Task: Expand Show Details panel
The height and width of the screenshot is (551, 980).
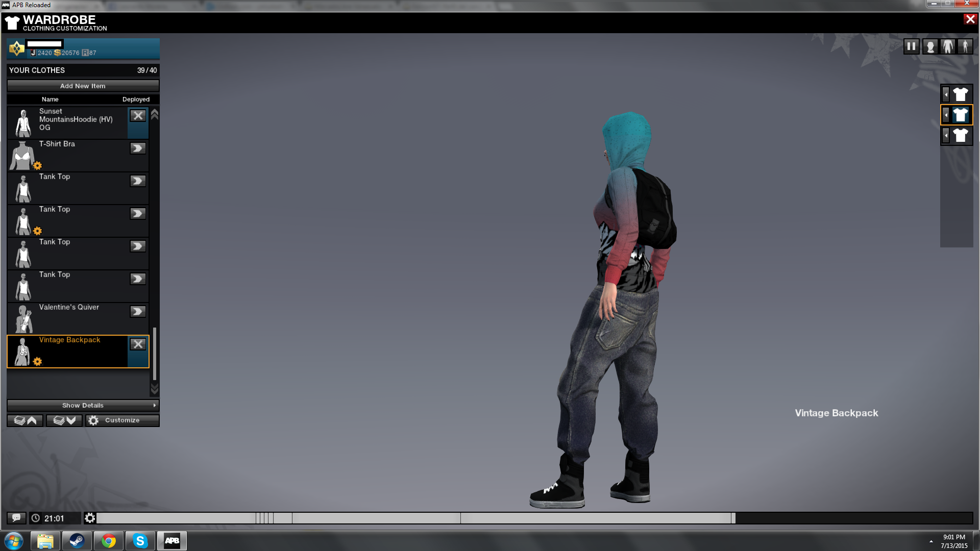Action: coord(83,405)
